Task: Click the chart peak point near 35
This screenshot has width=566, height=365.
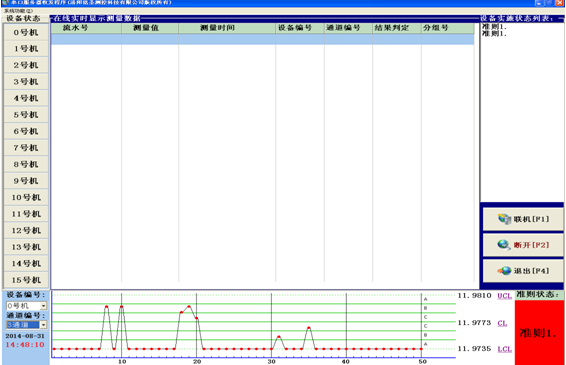Action: 309,328
